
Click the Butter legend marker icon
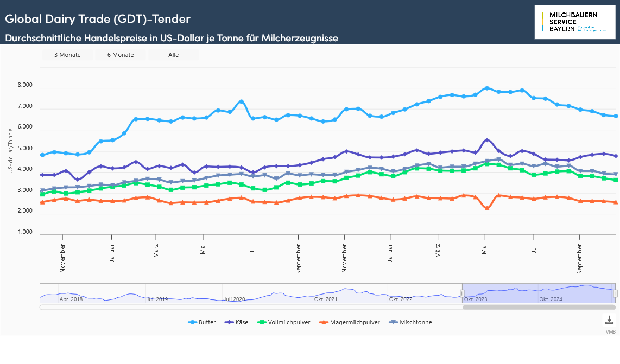192,322
